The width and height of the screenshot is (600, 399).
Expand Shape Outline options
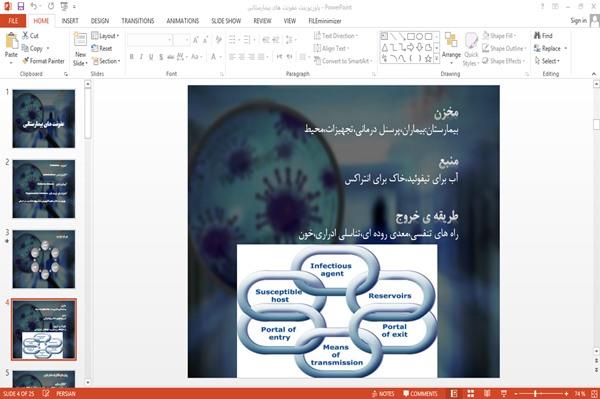pos(504,48)
